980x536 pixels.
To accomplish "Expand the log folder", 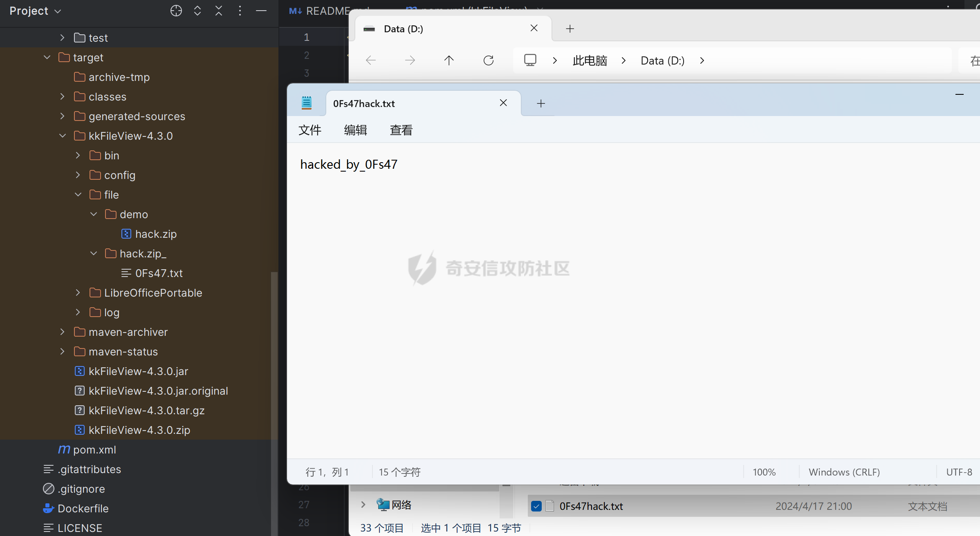I will (x=78, y=312).
